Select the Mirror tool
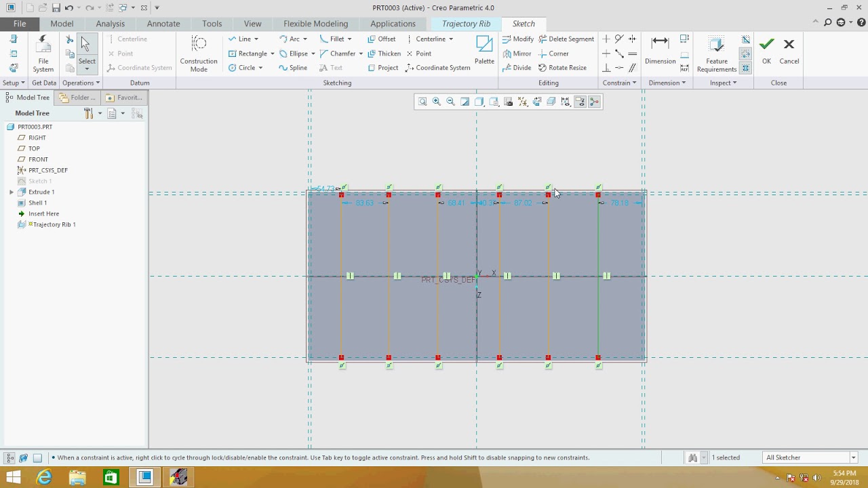This screenshot has width=868, height=488. click(x=517, y=54)
